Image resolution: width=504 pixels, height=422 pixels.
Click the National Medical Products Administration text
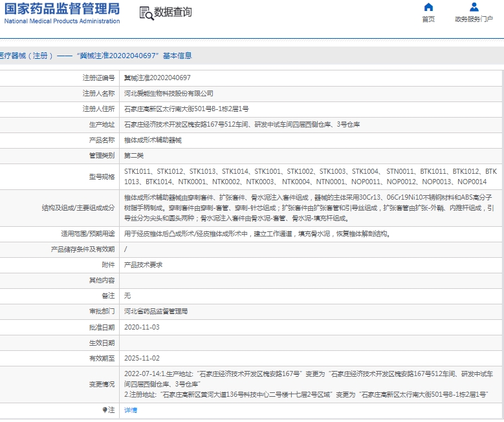[62, 21]
